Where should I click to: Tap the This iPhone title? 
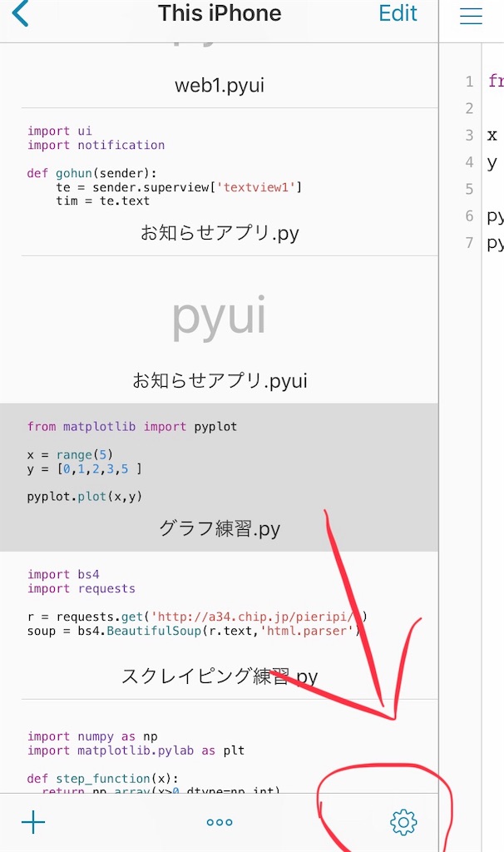pyautogui.click(x=220, y=13)
